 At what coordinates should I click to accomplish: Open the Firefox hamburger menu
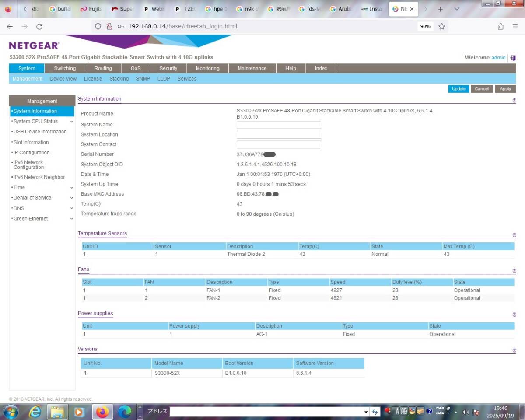click(x=515, y=26)
